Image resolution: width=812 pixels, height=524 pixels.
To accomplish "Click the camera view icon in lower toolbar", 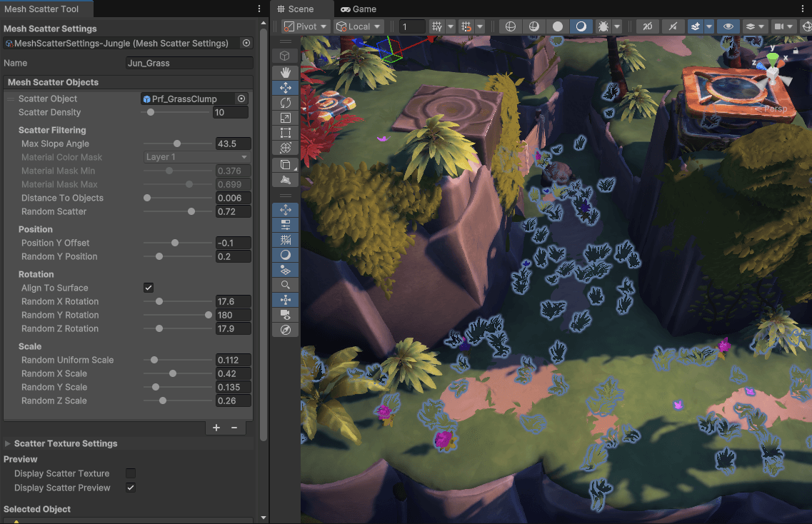I will point(286,315).
